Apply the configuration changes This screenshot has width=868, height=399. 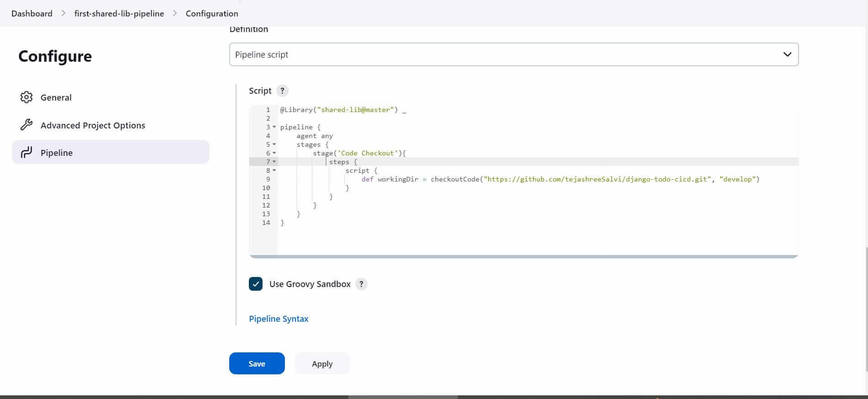point(322,363)
